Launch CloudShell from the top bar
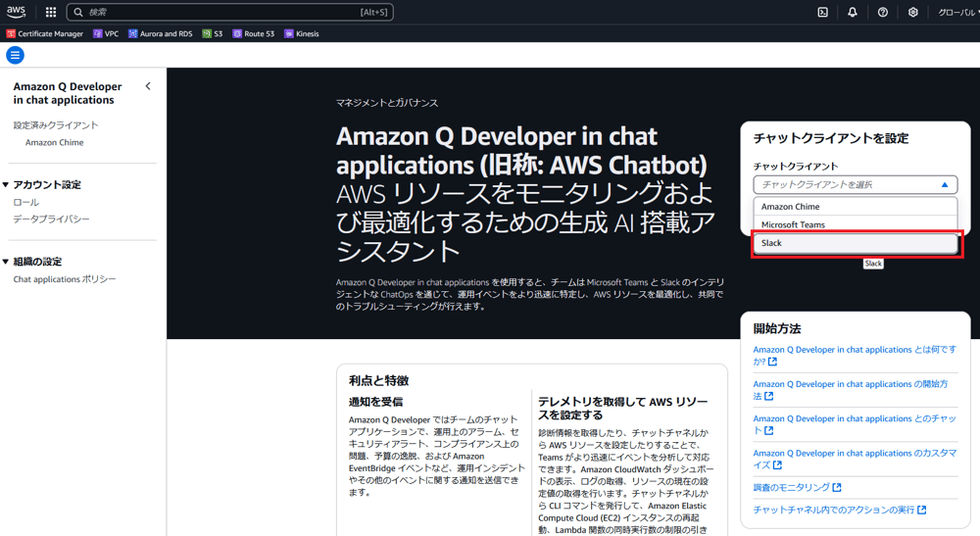980x536 pixels. [x=822, y=12]
